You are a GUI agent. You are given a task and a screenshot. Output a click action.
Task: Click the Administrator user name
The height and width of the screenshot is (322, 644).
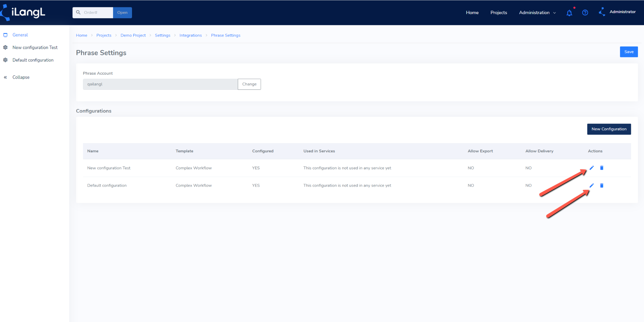pos(623,12)
